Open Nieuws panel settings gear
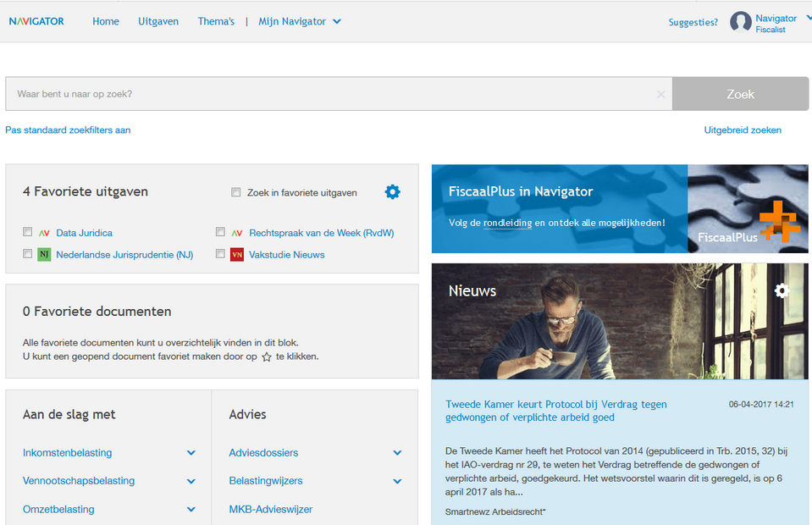 tap(782, 290)
